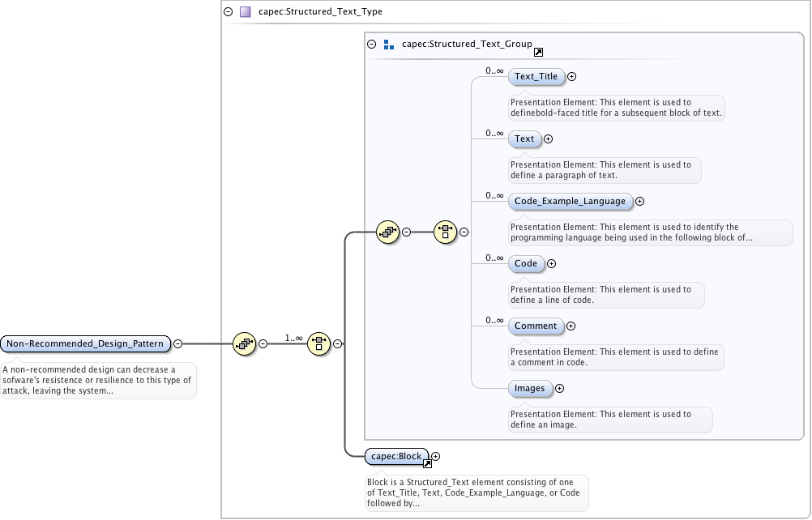
Task: Click the reference arrow icon on capec:Block
Action: click(x=427, y=463)
